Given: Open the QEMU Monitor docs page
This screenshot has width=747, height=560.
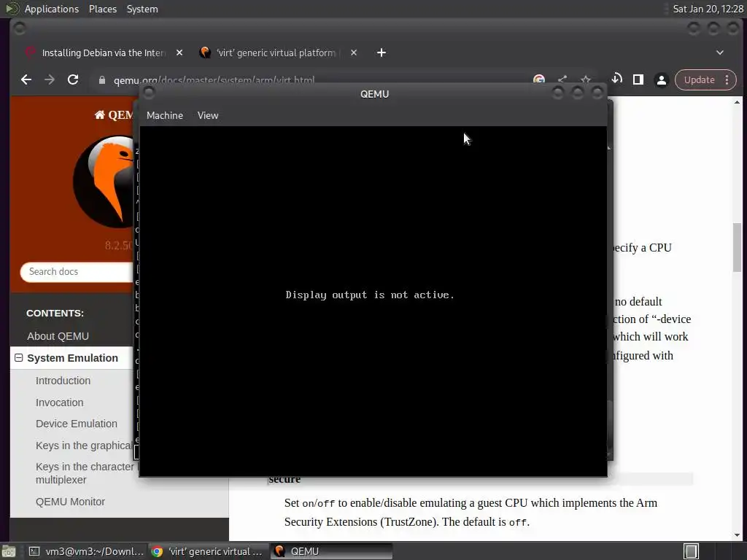Looking at the screenshot, I should click(x=70, y=502).
